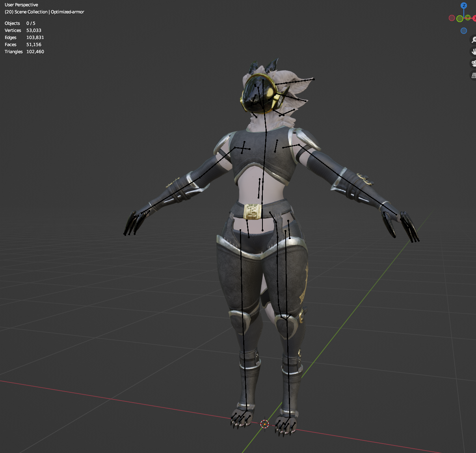Click the negative Y green-outlined gizmo circle
Screen dimensions: 476x453
[x=460, y=19]
